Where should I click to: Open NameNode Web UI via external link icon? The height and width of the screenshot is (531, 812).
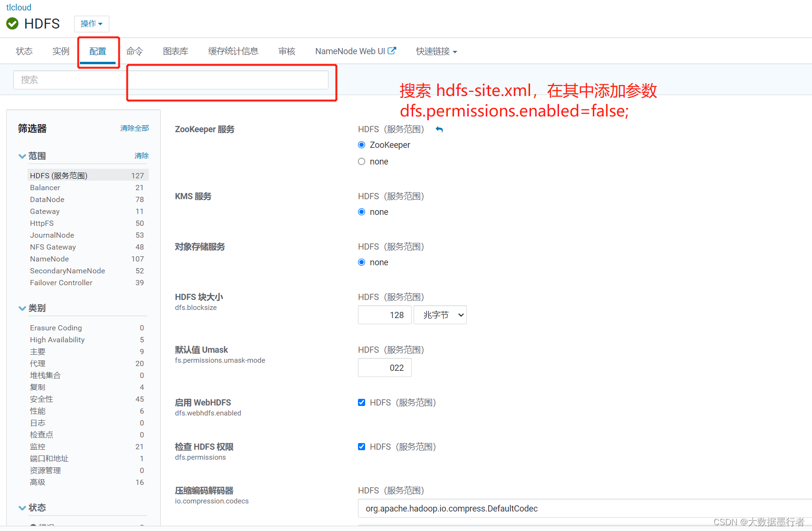(392, 50)
